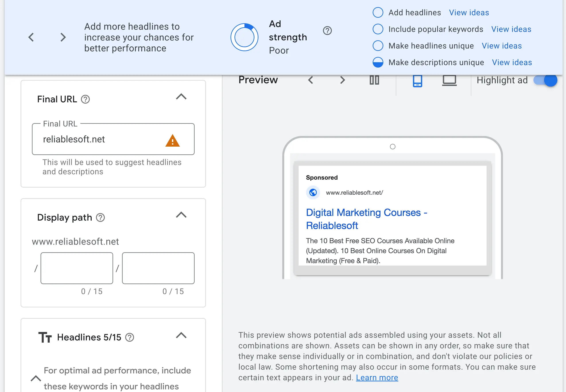The width and height of the screenshot is (566, 392).
Task: Select Add headlines radio circle
Action: pos(378,13)
